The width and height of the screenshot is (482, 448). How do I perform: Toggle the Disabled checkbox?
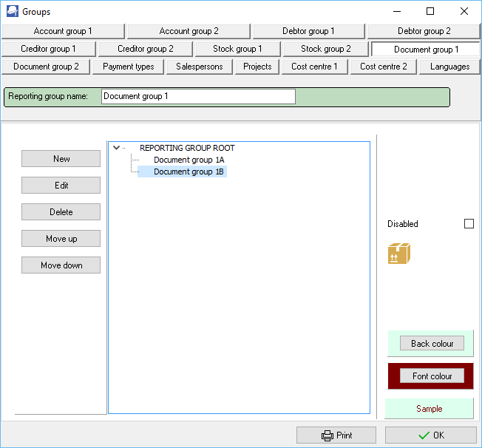(469, 224)
